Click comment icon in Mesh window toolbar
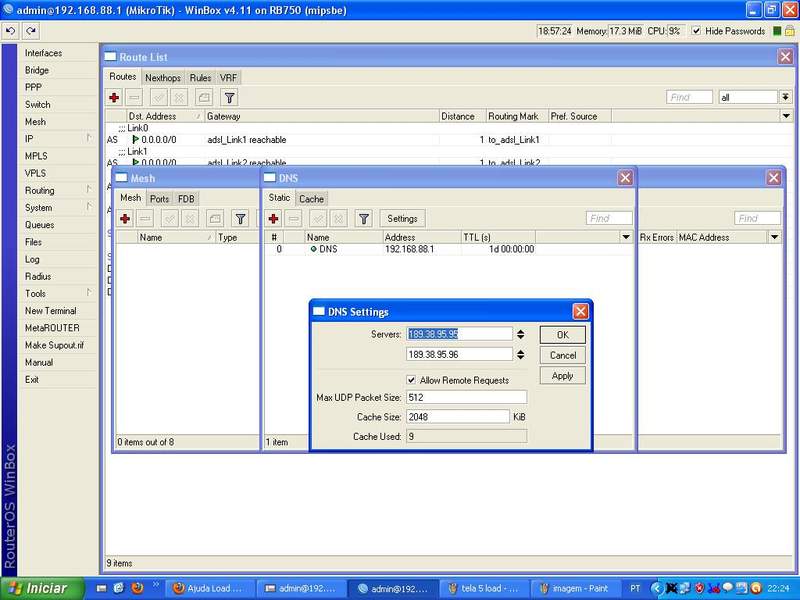The image size is (800, 600). [x=215, y=219]
